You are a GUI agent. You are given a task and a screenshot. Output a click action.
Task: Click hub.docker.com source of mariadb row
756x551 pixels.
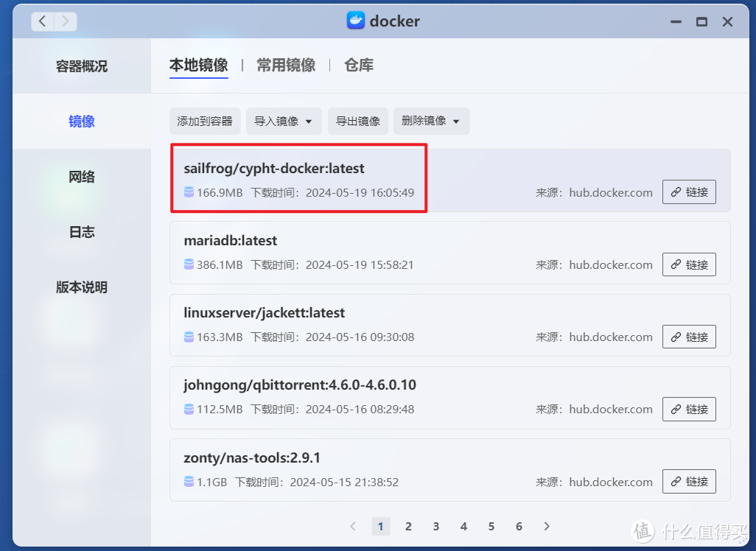tap(610, 264)
